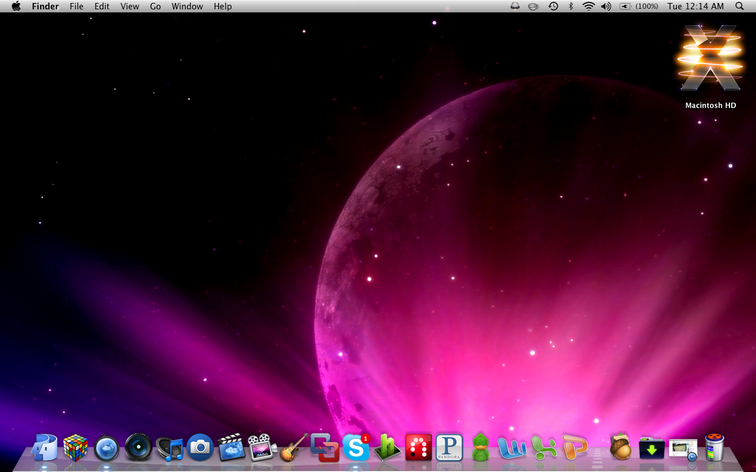Click the Window menu
The height and width of the screenshot is (472, 756).
coord(187,7)
